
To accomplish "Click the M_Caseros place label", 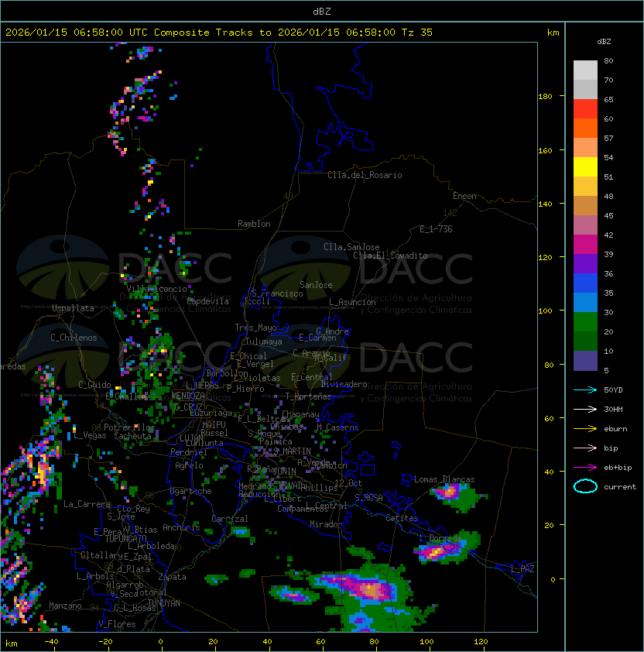I will (x=337, y=427).
